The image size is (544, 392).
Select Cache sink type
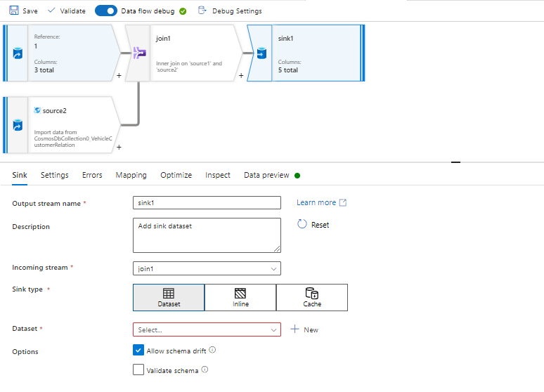[312, 298]
